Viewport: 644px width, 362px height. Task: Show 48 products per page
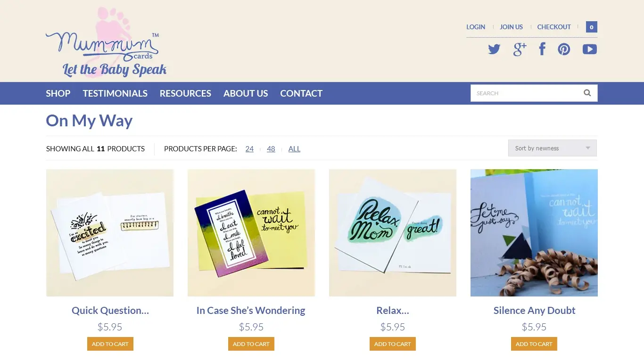(x=271, y=149)
